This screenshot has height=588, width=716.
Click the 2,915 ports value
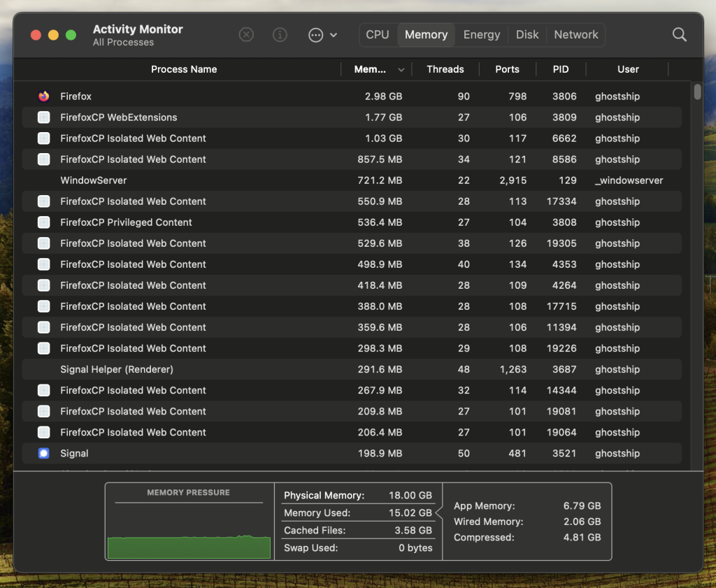tap(513, 180)
